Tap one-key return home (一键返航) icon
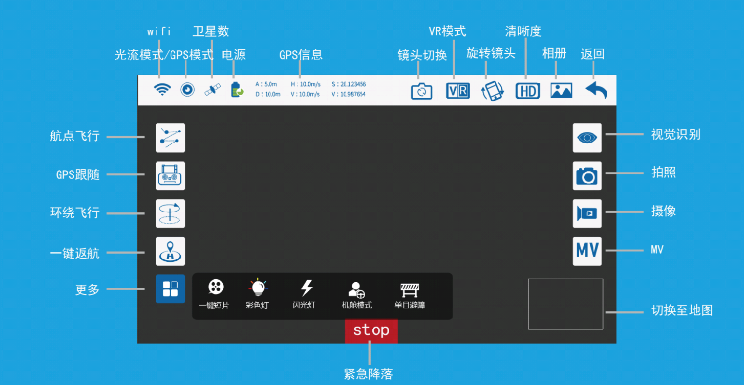The width and height of the screenshot is (744, 385). click(x=170, y=251)
